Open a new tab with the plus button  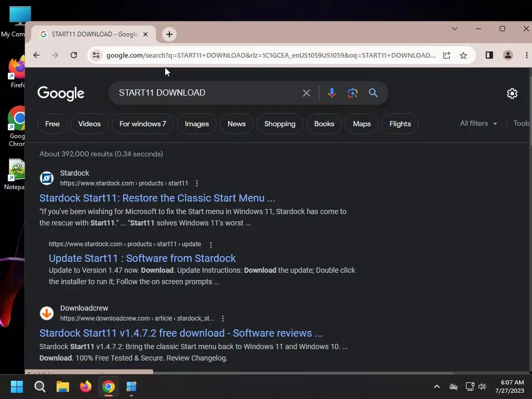coord(169,34)
